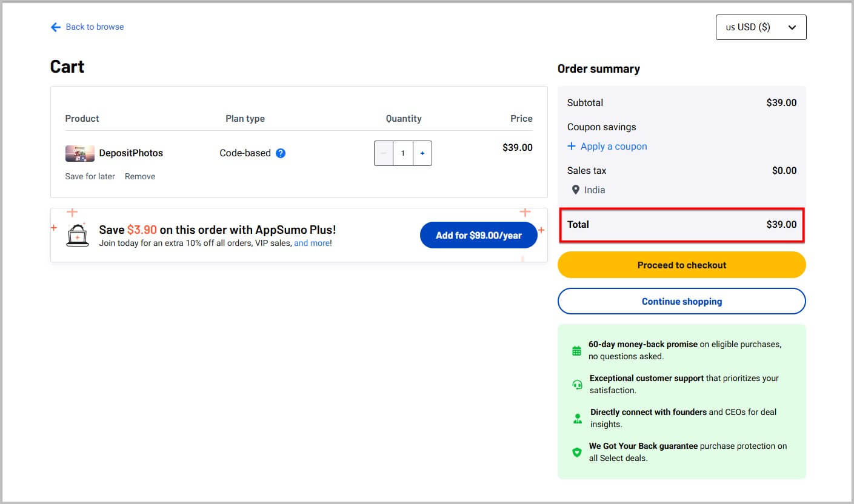Increase DepositPhotos quantity with plus button
The width and height of the screenshot is (854, 504).
(422, 154)
